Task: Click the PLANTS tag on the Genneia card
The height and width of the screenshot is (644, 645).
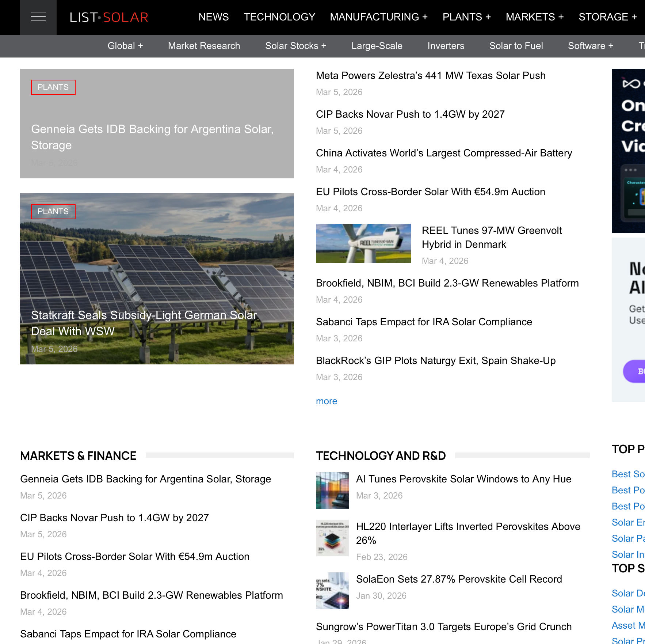Action: point(53,87)
